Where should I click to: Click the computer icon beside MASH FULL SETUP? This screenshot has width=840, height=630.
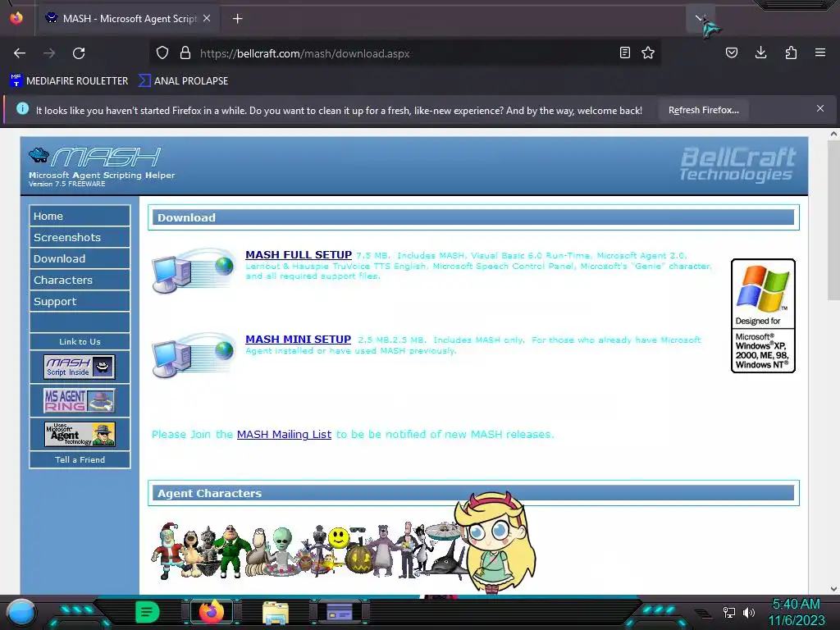[194, 271]
